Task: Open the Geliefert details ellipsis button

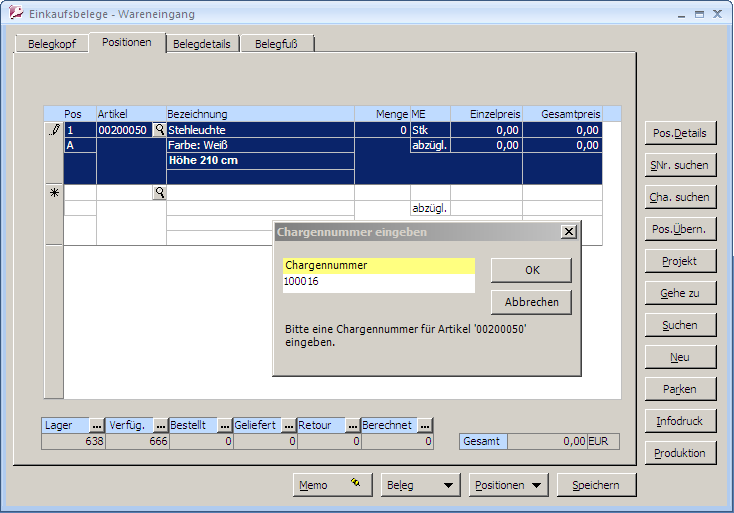Action: click(x=288, y=425)
